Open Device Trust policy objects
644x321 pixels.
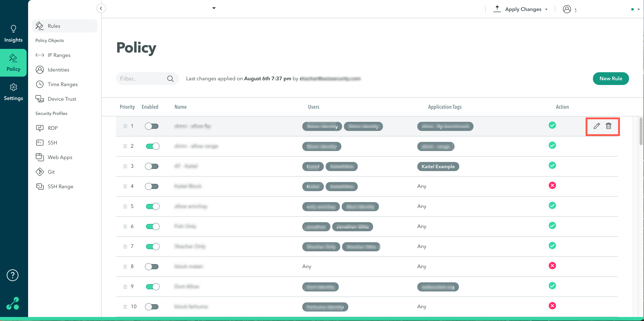tap(62, 99)
